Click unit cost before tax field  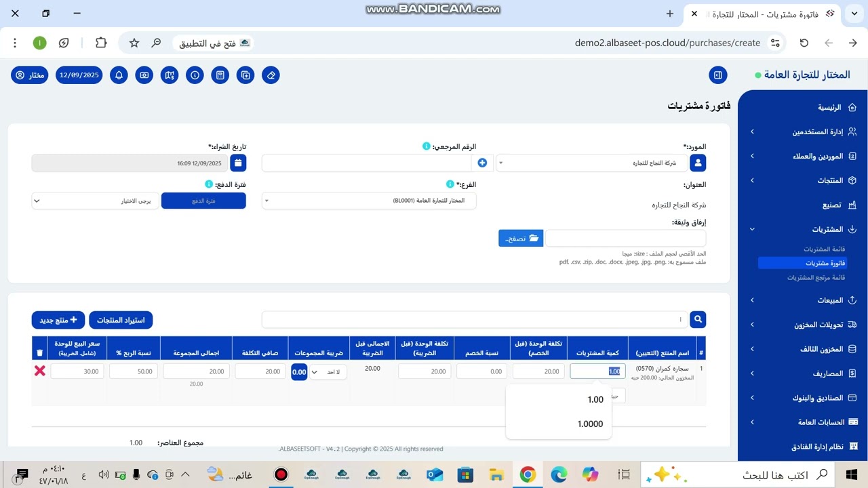click(x=425, y=371)
